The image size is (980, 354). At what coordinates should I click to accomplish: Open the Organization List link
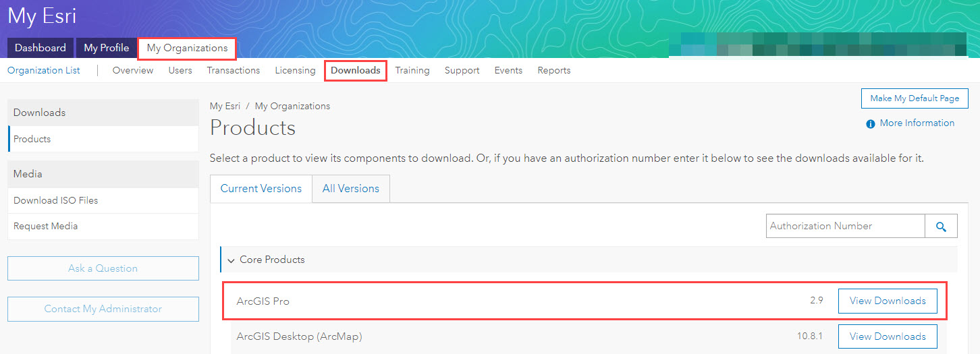coord(44,70)
